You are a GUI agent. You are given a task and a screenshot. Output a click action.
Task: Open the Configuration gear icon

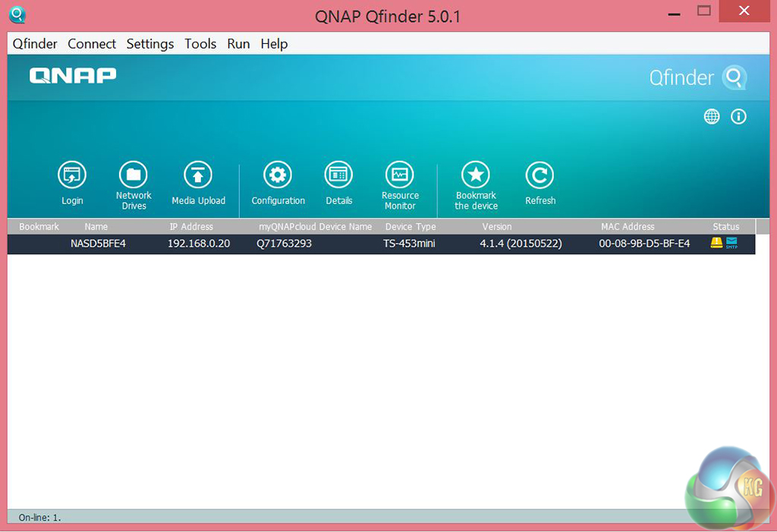pyautogui.click(x=278, y=175)
